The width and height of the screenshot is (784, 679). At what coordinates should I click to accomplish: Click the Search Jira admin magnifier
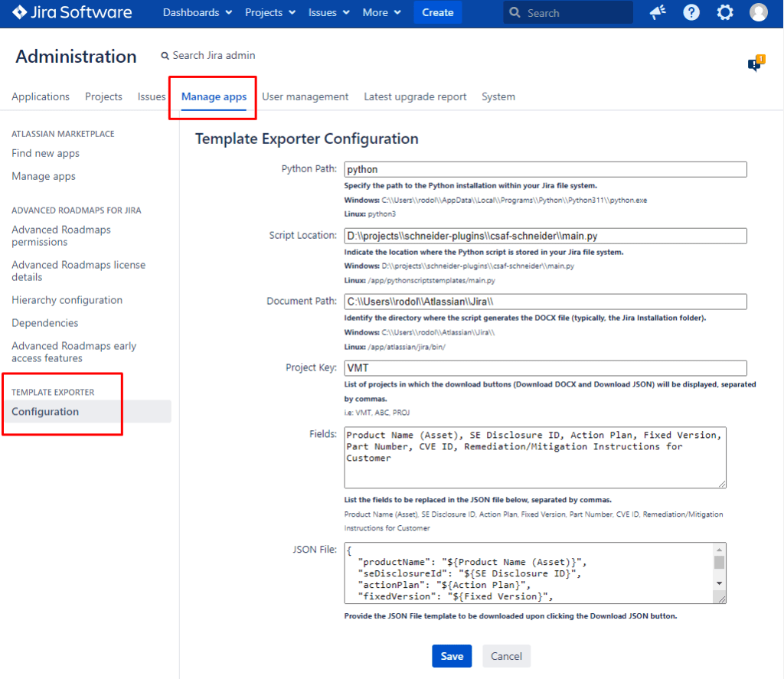coord(165,56)
